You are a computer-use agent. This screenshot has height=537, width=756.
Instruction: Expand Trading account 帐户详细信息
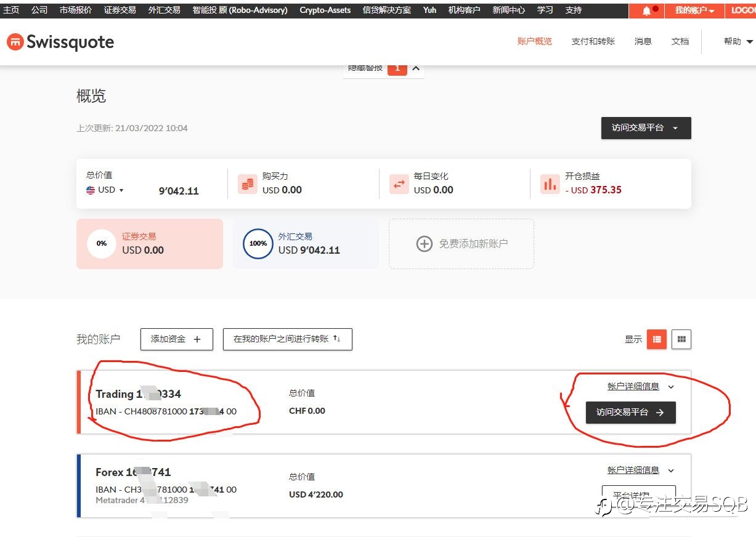[641, 387]
